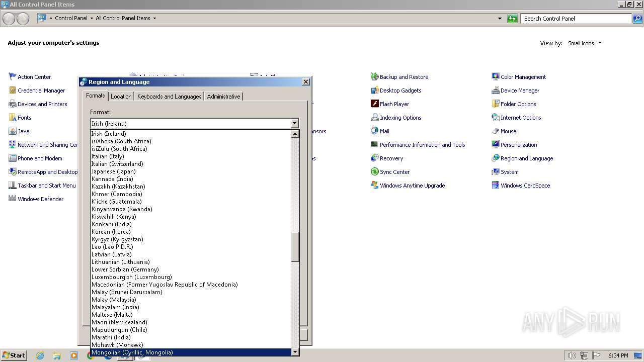Expand the All Control Panel Items breadcrumb arrow
The height and width of the screenshot is (362, 644).
click(x=154, y=19)
